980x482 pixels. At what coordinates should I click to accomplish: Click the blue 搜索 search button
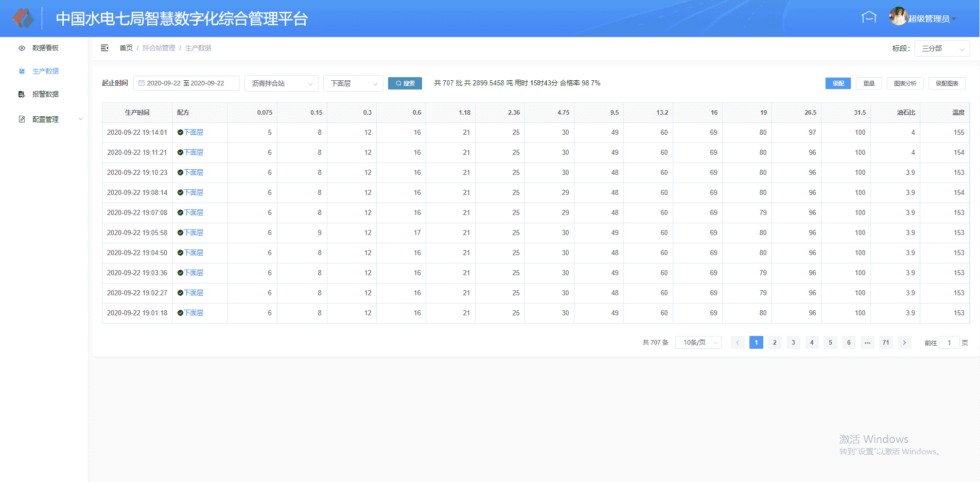tap(405, 83)
